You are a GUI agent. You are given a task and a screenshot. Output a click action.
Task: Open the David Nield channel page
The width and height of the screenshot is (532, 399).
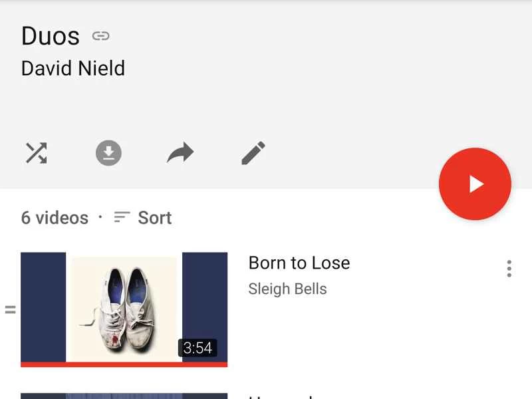click(73, 68)
